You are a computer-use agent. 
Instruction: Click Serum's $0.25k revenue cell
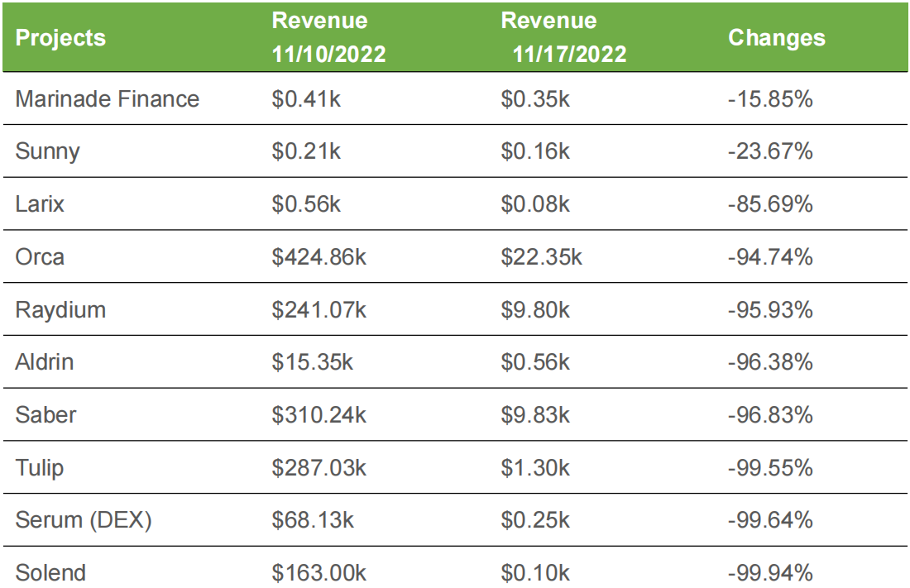[535, 519]
